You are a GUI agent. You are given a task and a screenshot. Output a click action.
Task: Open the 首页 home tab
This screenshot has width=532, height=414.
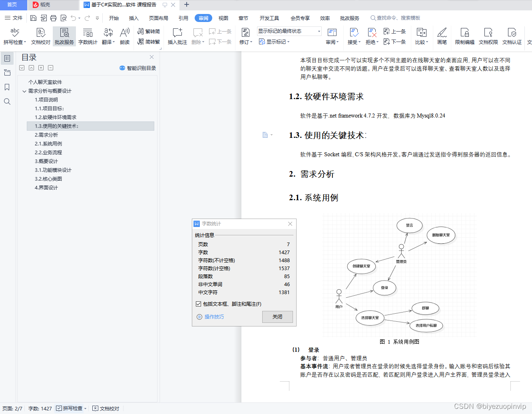12,5
